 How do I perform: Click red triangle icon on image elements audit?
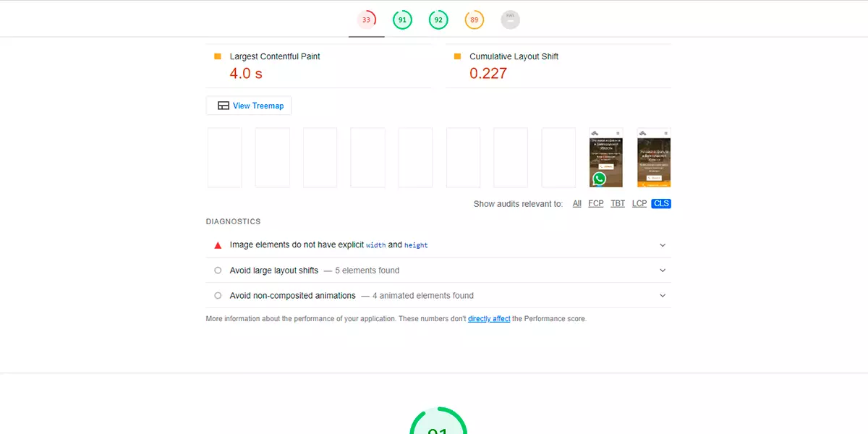click(x=218, y=245)
